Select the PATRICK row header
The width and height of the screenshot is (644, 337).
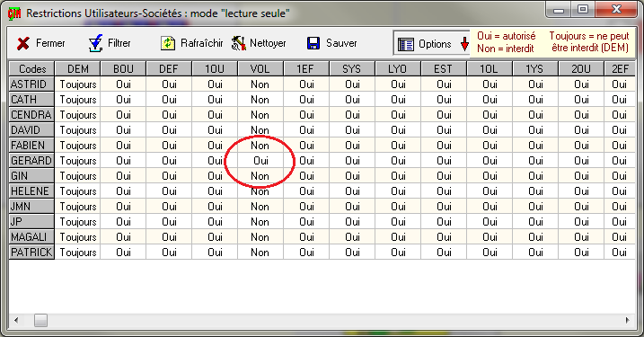click(x=31, y=252)
